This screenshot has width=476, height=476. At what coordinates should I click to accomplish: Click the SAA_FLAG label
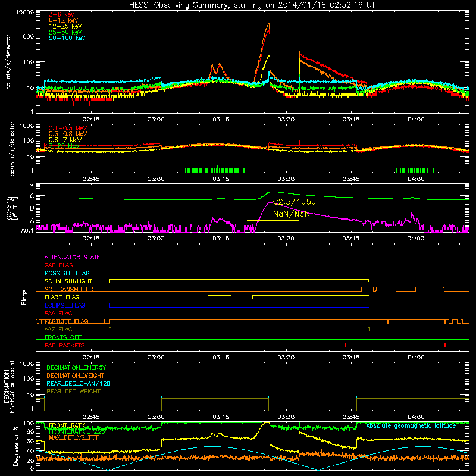58,313
